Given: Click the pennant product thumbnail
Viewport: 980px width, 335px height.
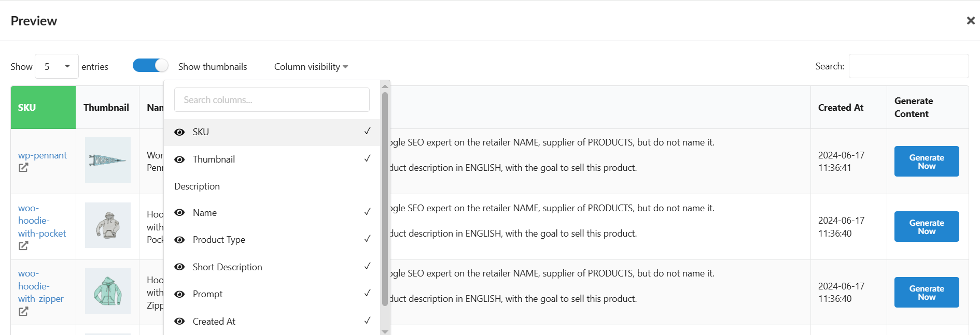Looking at the screenshot, I should [x=108, y=160].
